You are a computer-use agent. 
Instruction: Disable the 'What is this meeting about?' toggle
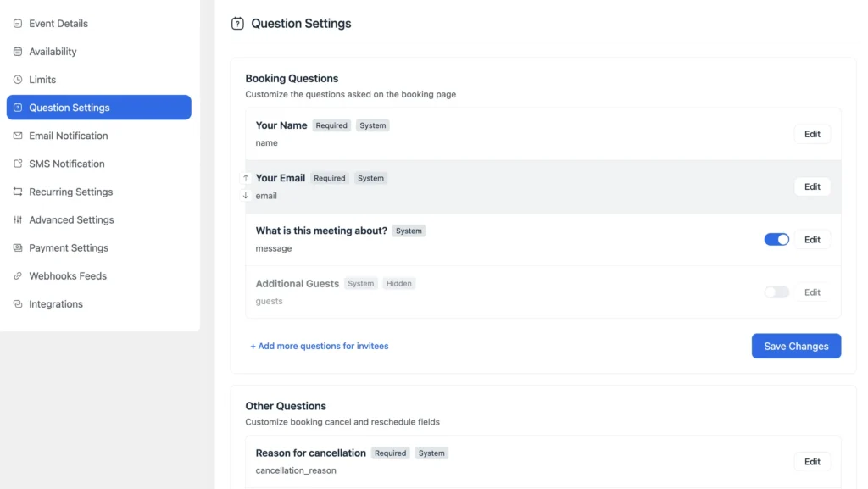776,239
